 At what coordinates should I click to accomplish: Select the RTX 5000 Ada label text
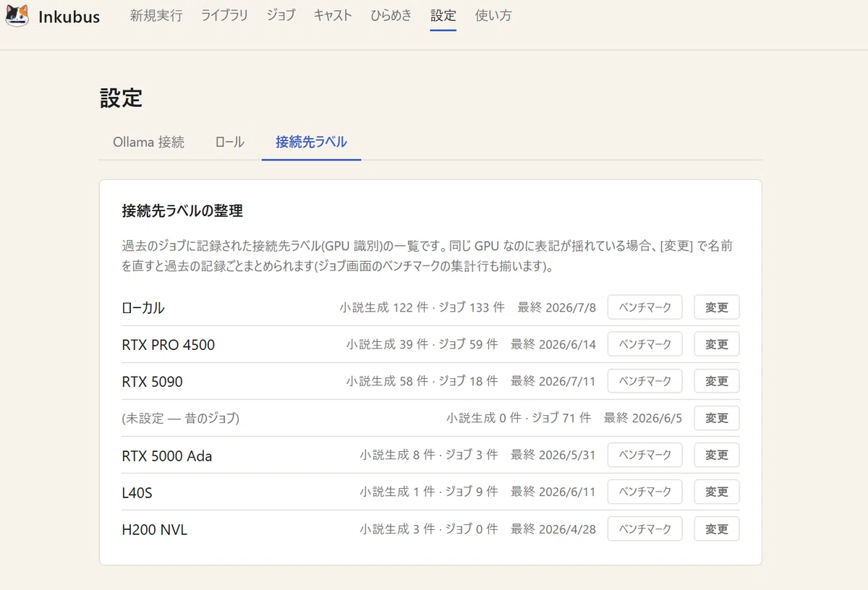[167, 456]
